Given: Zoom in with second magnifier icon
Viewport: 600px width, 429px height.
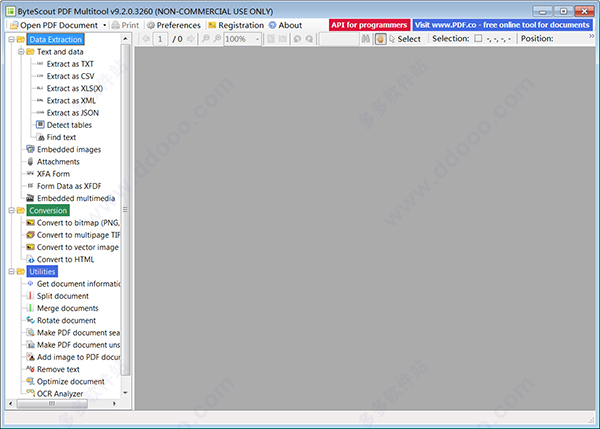Looking at the screenshot, I should (x=217, y=39).
